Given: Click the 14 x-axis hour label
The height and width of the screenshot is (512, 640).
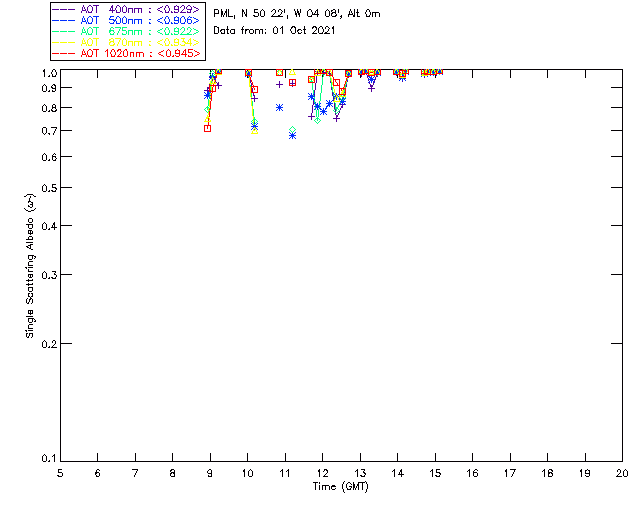Looking at the screenshot, I should click(x=397, y=473).
